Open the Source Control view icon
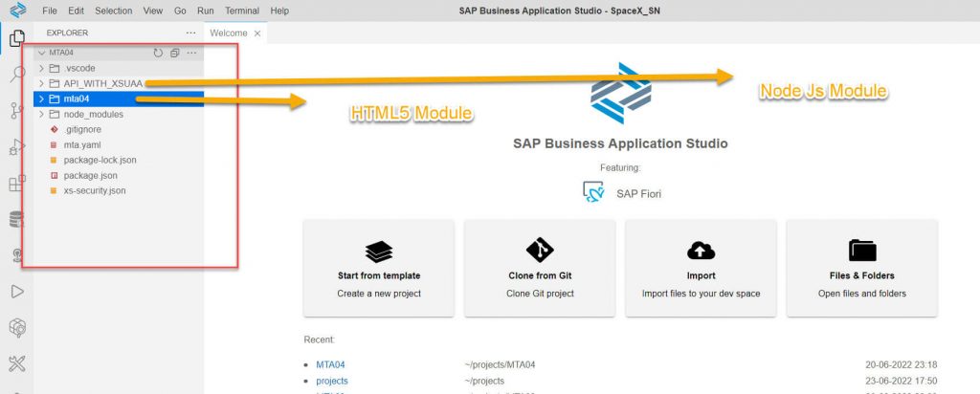The image size is (980, 394). tap(17, 111)
